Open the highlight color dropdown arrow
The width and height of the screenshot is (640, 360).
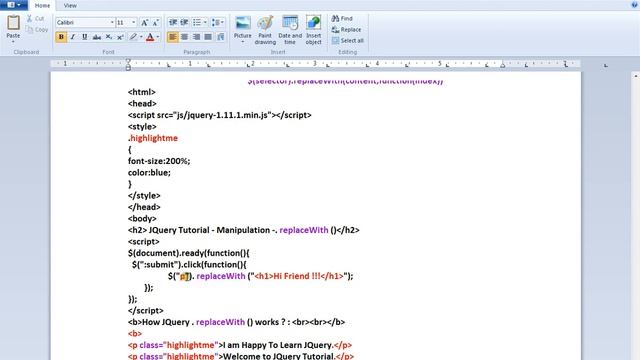coord(141,37)
